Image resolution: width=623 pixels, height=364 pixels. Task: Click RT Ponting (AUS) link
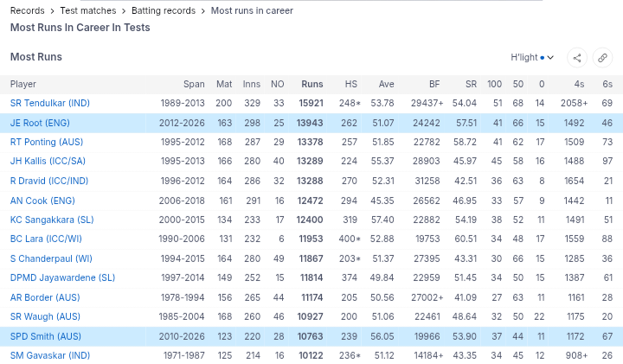click(47, 143)
